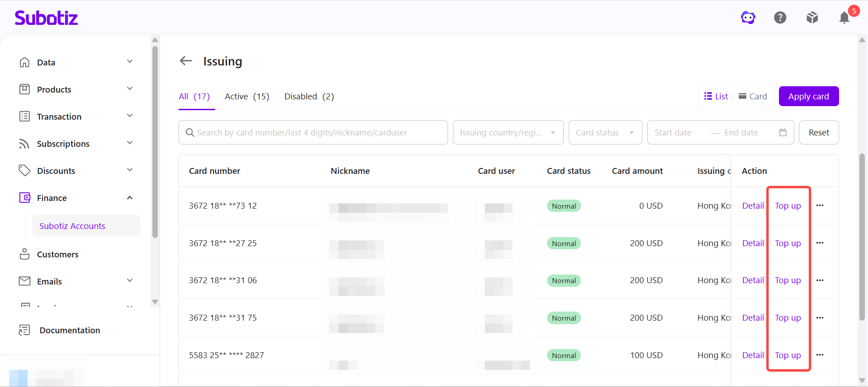The height and width of the screenshot is (387, 868).
Task: Open more actions for card 3672 18** **31 06
Action: click(820, 280)
